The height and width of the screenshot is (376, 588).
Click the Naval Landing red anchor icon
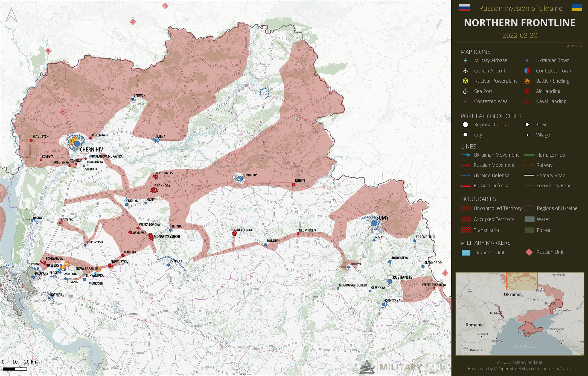click(527, 101)
